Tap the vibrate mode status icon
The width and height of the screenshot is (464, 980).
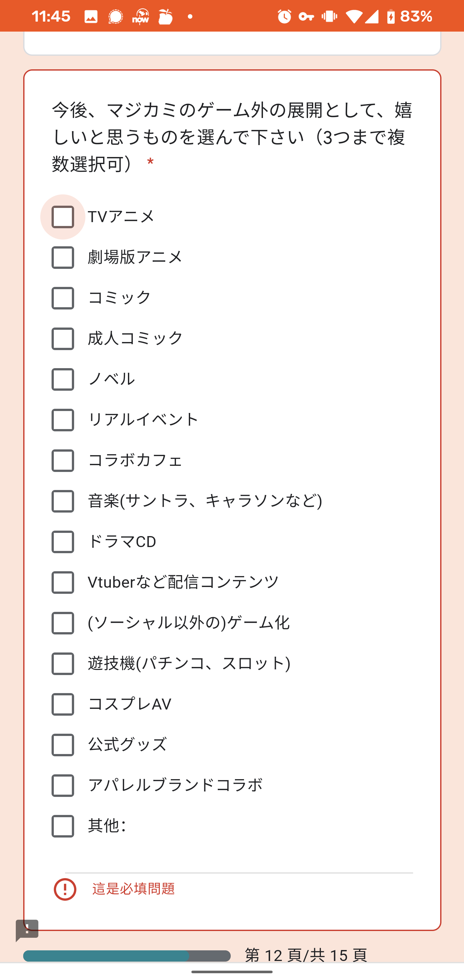click(329, 16)
